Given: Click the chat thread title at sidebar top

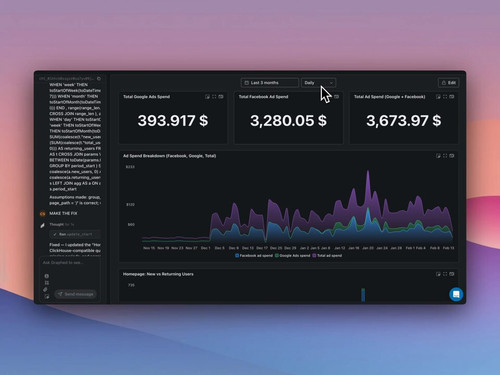Looking at the screenshot, I should click(67, 79).
